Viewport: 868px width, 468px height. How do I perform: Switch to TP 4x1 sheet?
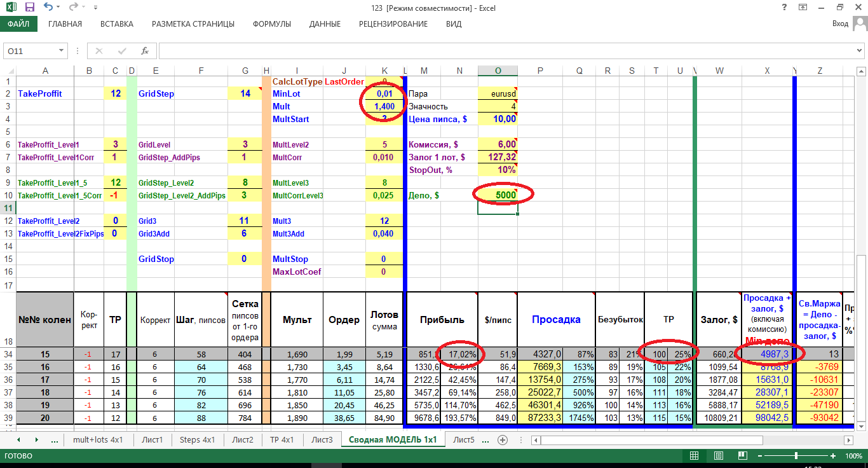pos(281,439)
